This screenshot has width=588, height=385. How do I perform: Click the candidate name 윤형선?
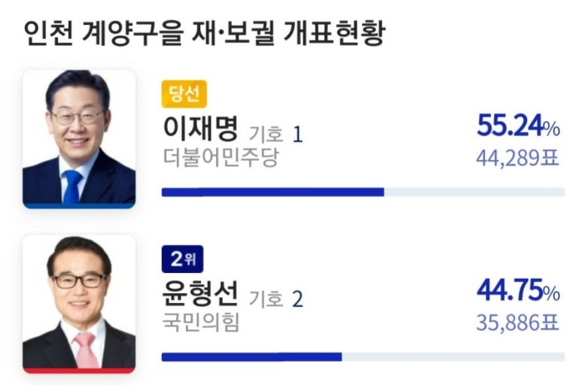[x=200, y=295]
